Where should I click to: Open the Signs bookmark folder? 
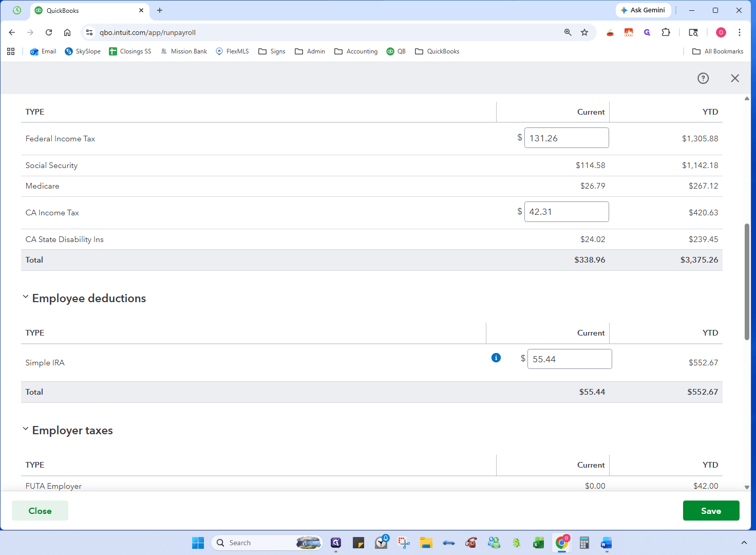pos(272,51)
